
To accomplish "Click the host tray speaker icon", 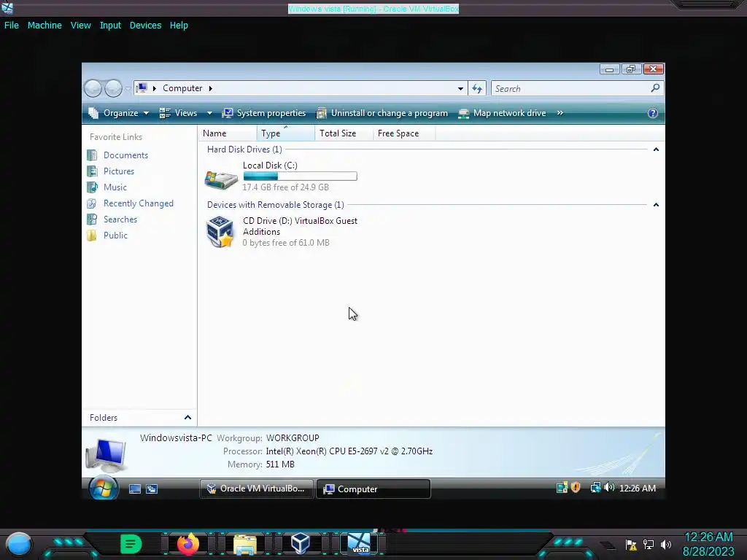I will [x=666, y=544].
